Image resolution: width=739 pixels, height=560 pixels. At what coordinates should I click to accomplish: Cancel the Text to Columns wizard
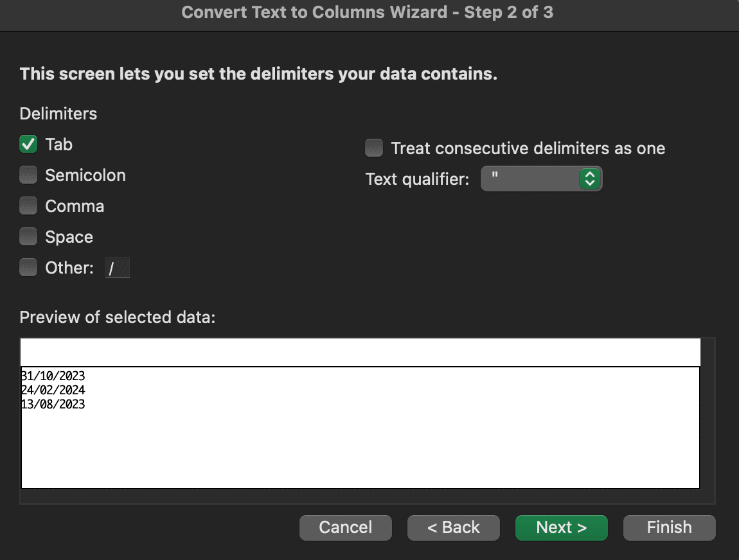(345, 527)
